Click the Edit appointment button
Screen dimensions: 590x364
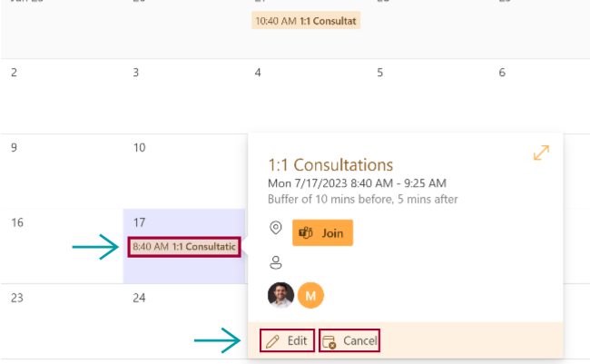pyautogui.click(x=287, y=340)
